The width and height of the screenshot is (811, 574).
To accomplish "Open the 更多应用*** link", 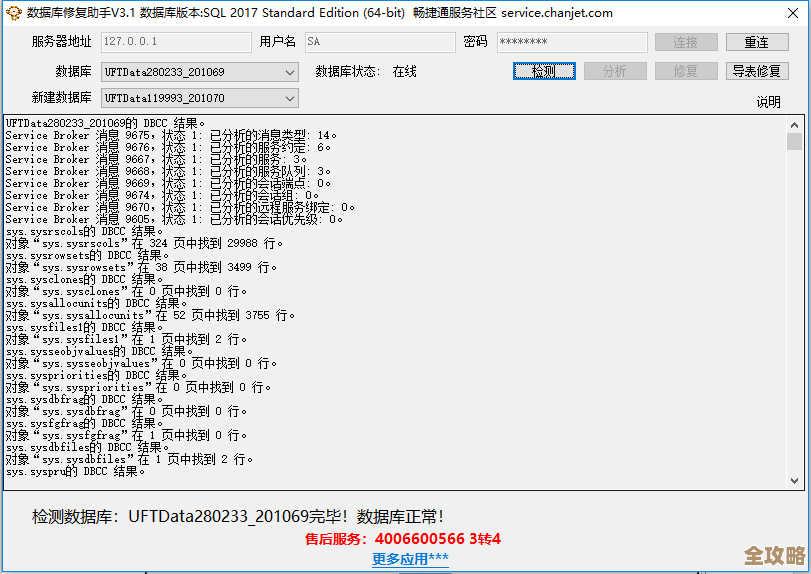I will [410, 559].
